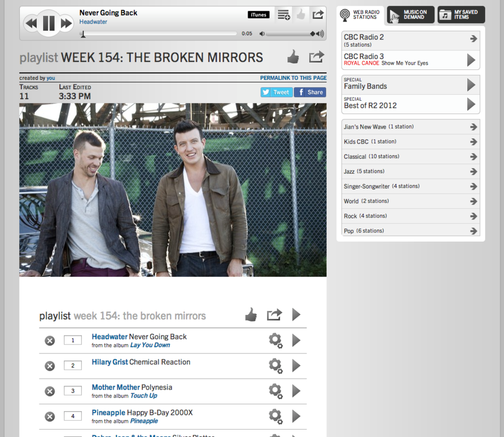Edit position number field of track 1
Screen dimensions: 504x437
(72, 340)
